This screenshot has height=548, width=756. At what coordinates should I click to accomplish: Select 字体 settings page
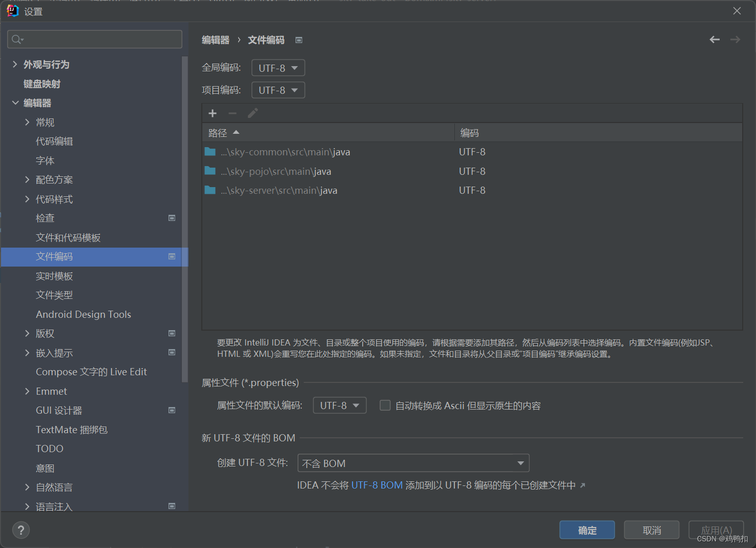tap(45, 160)
